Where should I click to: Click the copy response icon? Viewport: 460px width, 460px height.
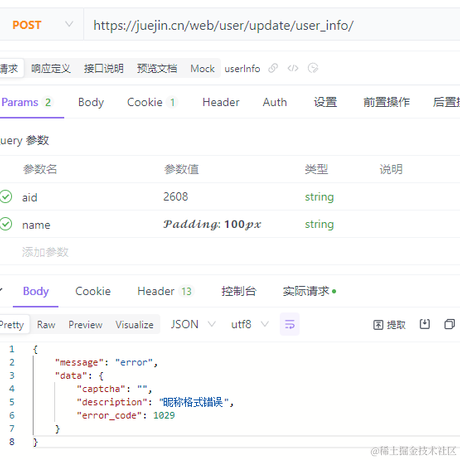tap(449, 324)
